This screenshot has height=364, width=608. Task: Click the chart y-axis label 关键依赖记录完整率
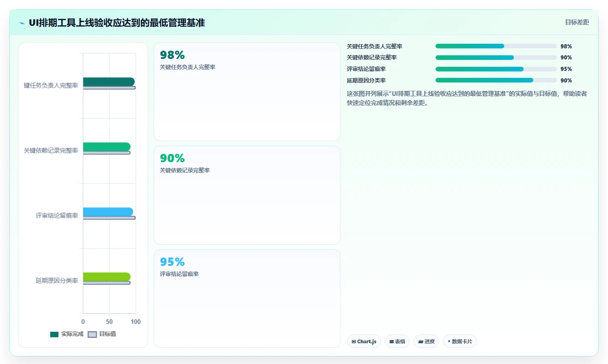point(51,151)
